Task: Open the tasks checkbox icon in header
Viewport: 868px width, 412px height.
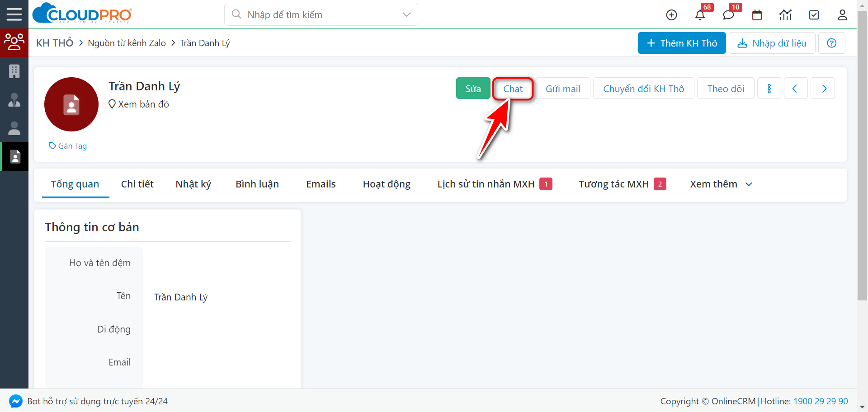Action: [x=814, y=15]
